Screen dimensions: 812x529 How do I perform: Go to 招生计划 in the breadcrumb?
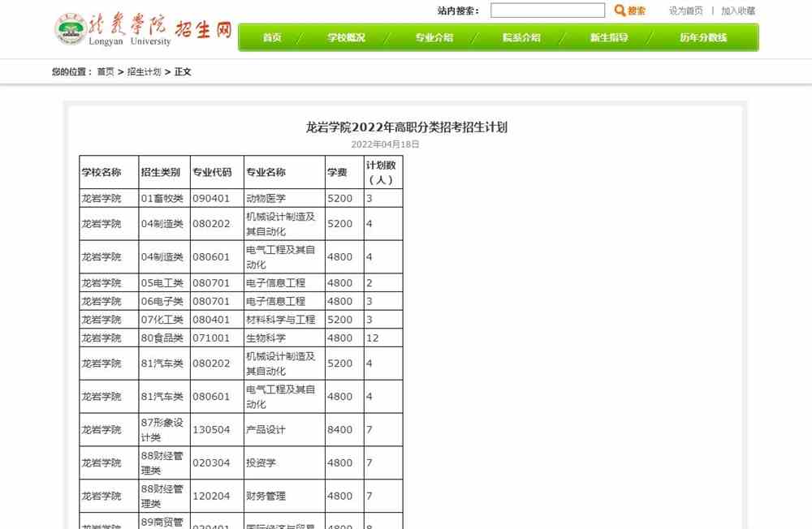click(x=144, y=71)
